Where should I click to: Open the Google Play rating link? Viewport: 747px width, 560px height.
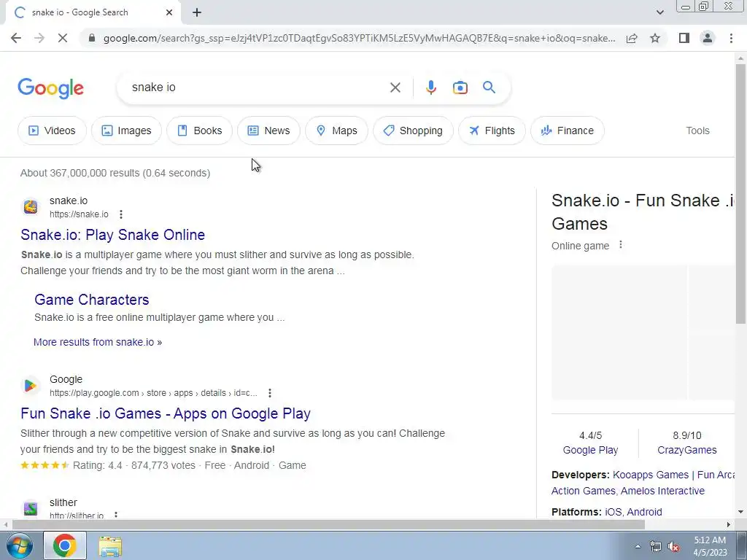click(x=590, y=450)
